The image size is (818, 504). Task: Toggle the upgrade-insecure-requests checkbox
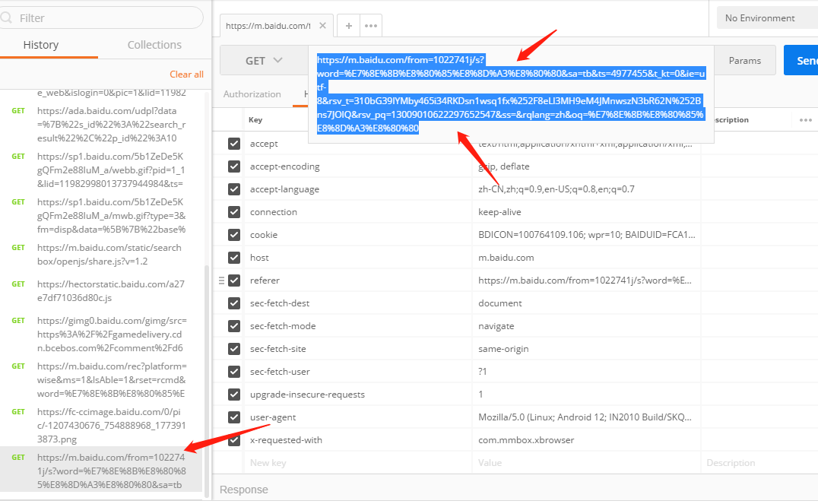tap(234, 395)
